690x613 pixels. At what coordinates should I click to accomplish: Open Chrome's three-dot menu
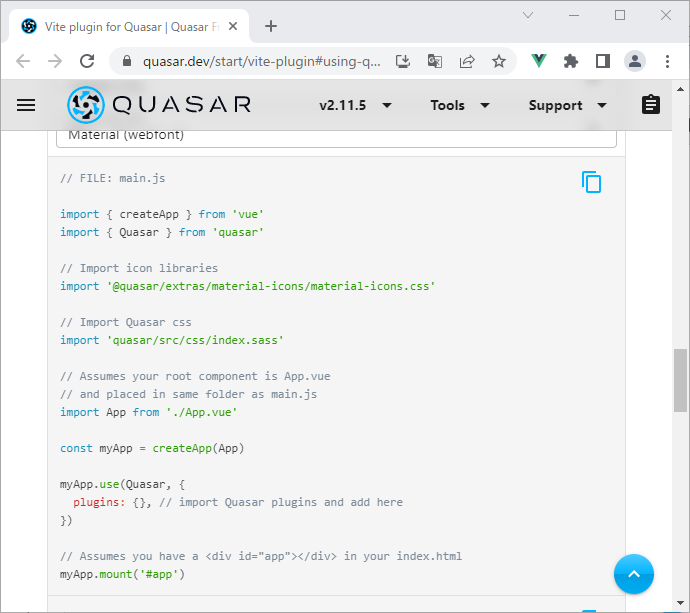(667, 61)
